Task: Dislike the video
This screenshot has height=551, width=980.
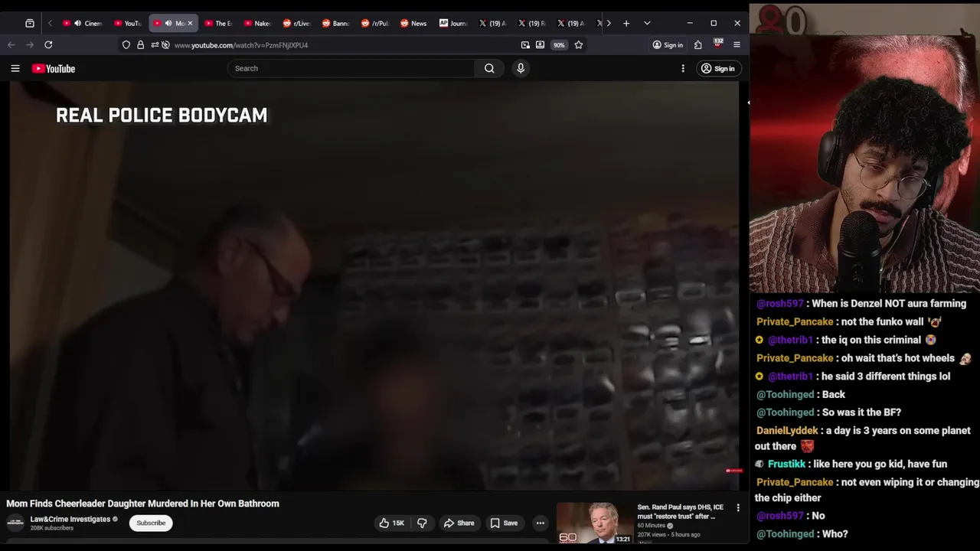Action: [422, 523]
